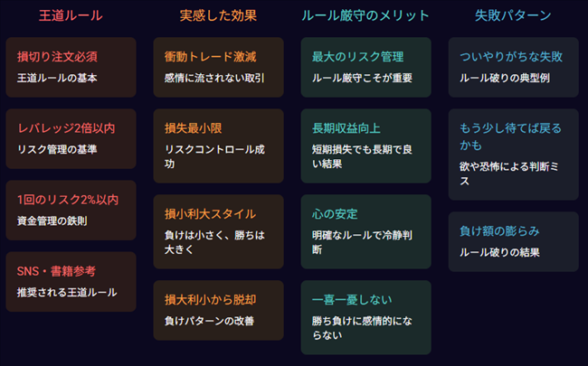
Task: Click the 損大利小から脱却 card
Action: pos(218,309)
